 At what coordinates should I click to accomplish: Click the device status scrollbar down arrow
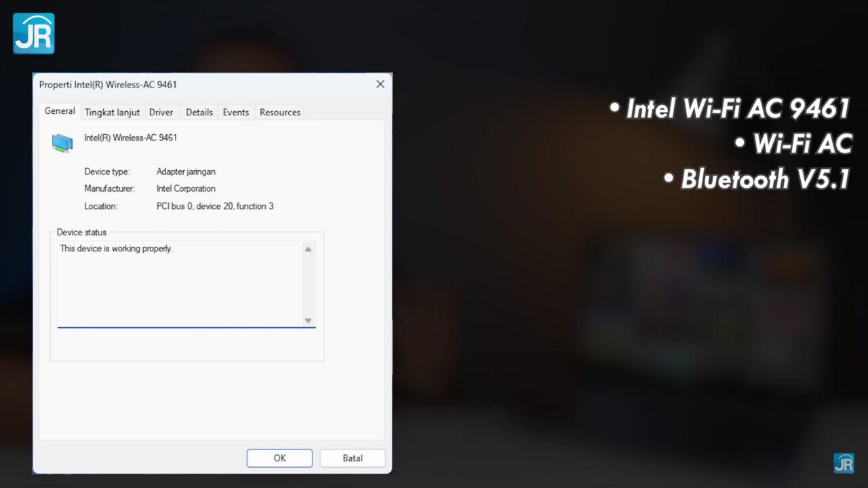pyautogui.click(x=308, y=321)
